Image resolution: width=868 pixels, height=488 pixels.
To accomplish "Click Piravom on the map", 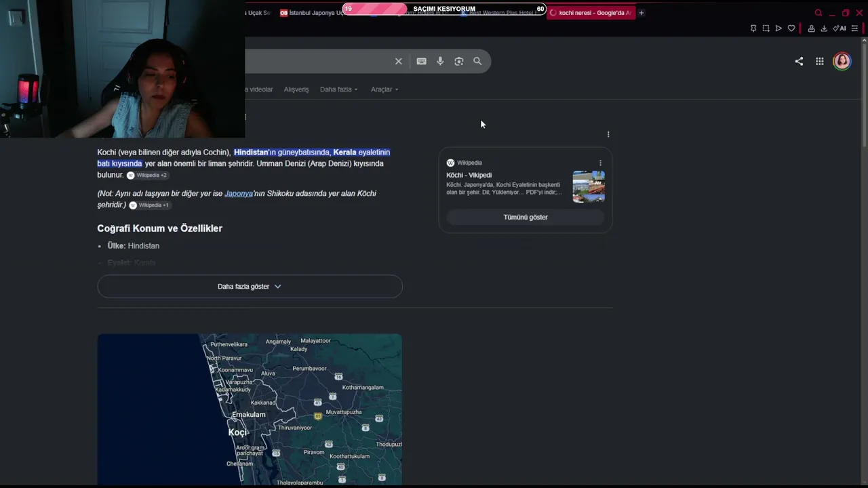I will tap(314, 452).
